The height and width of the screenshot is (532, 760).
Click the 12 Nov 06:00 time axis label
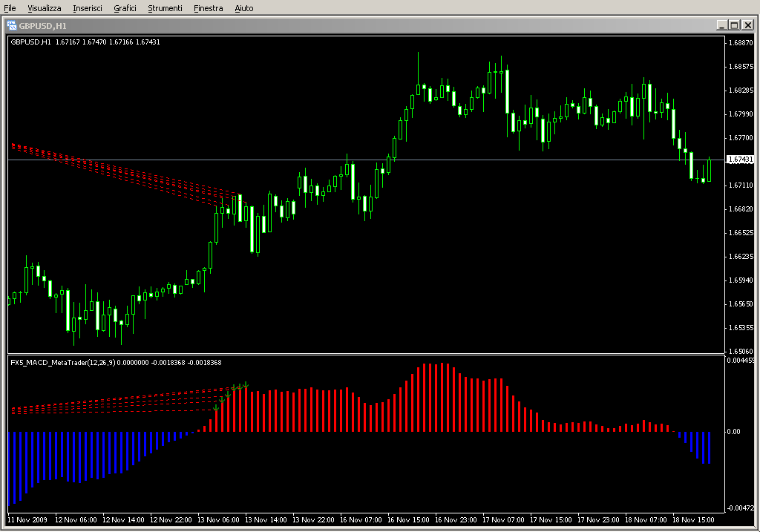(x=76, y=520)
